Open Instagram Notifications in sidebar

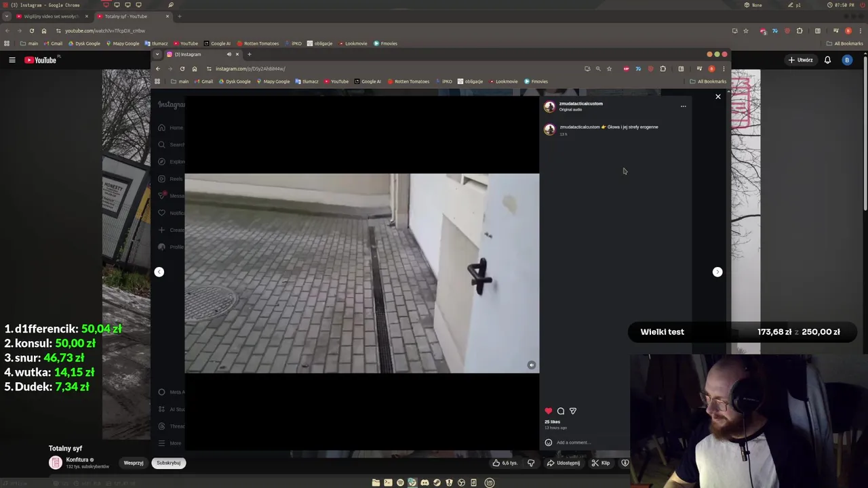pos(170,213)
